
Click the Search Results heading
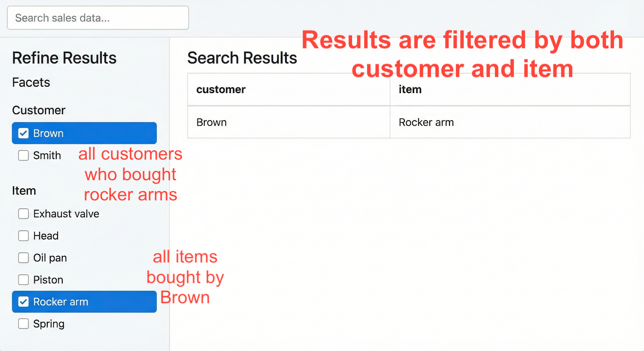click(242, 57)
